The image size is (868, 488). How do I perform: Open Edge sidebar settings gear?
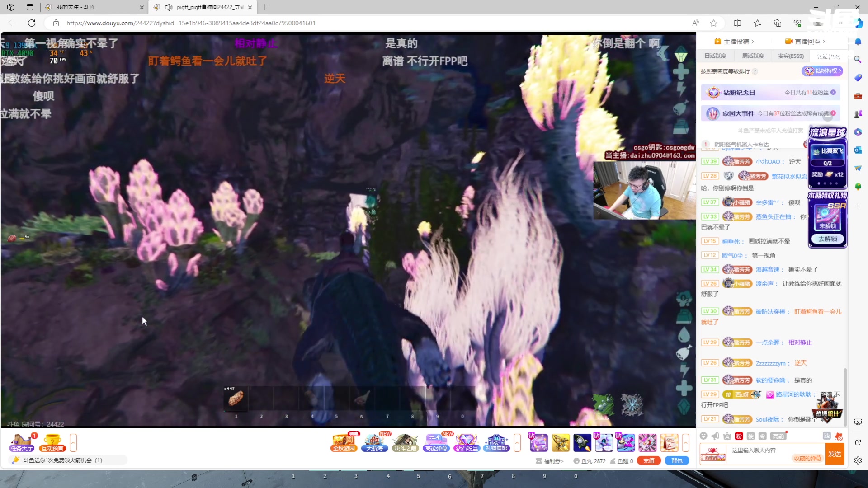[858, 460]
